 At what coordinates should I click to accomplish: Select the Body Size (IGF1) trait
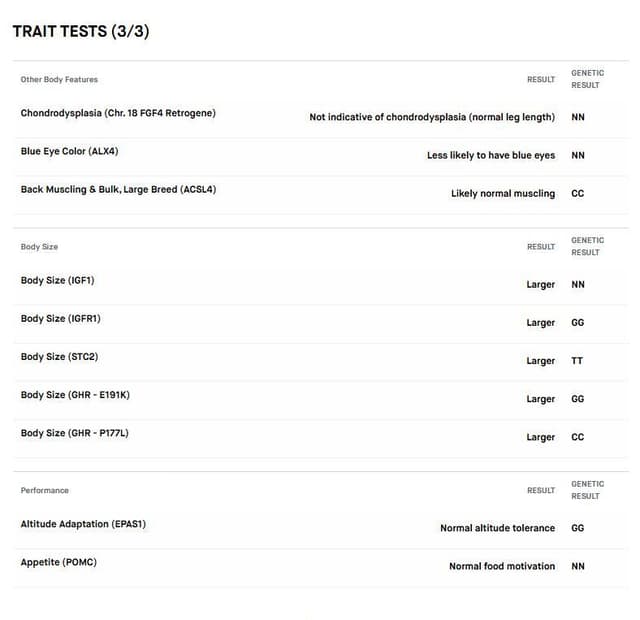tap(58, 280)
